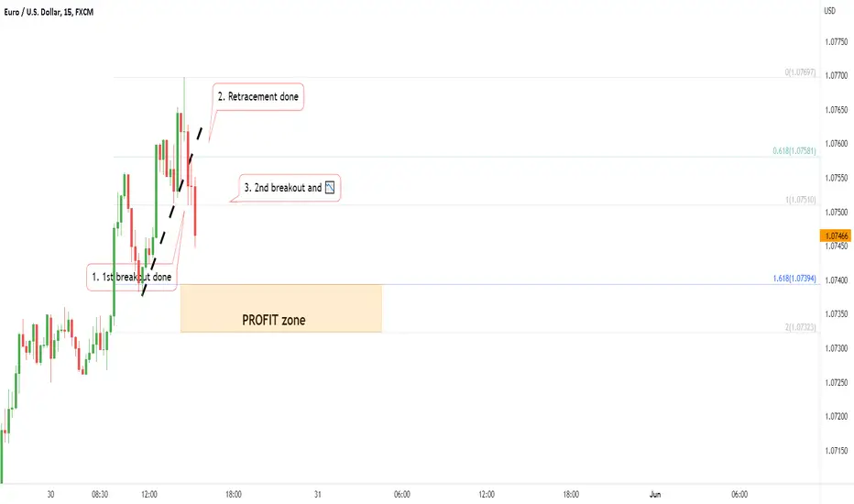Image resolution: width=854 pixels, height=504 pixels.
Task: Click the orange 1.07466 current price label
Action: tap(836, 236)
